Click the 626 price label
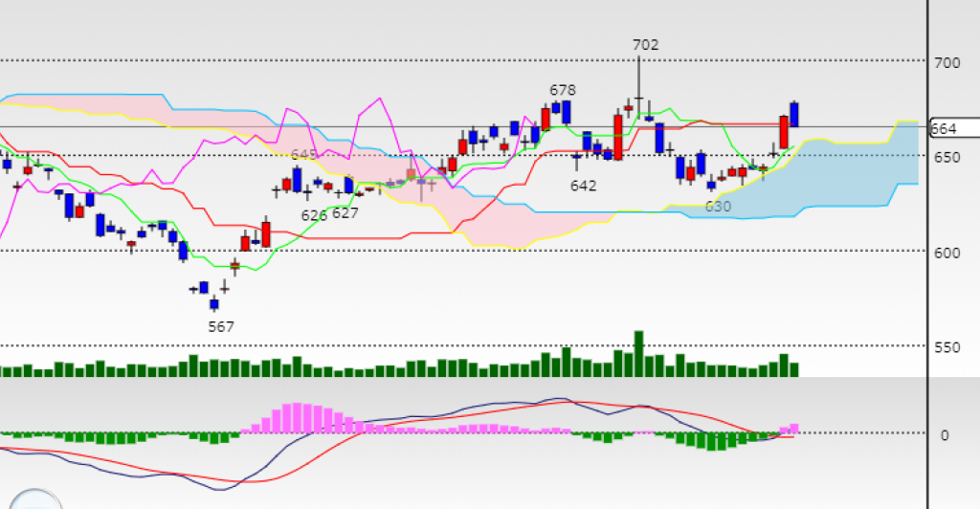This screenshot has height=509, width=980. tap(314, 216)
